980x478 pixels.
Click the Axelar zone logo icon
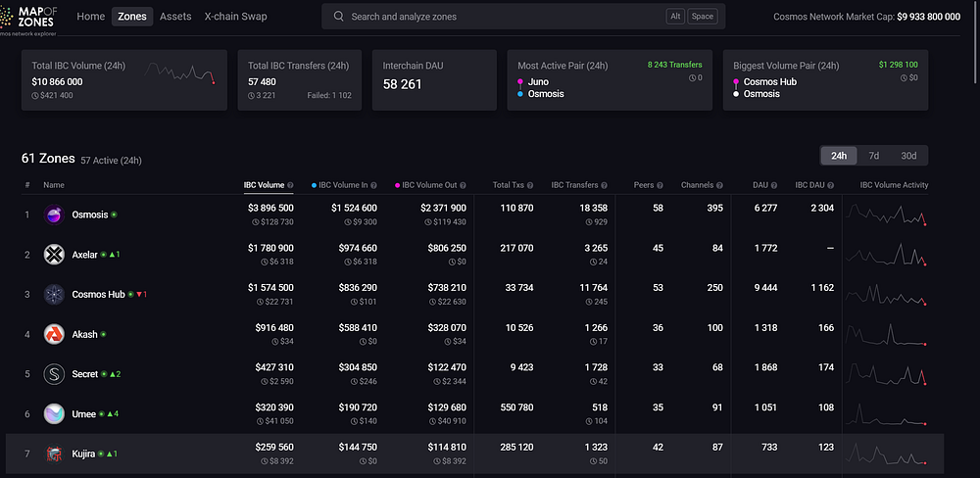coord(54,255)
